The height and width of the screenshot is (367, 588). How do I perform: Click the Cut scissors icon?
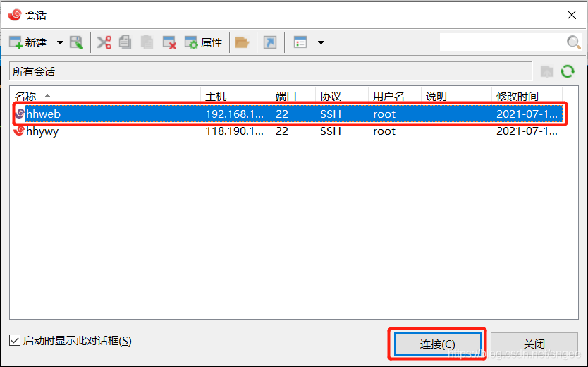tap(104, 43)
